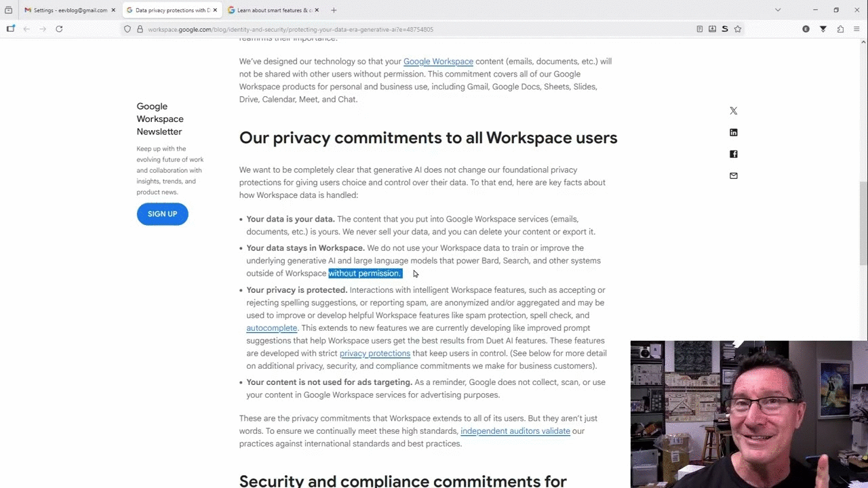868x488 pixels.
Task: Click heading 'Our privacy commitments to all Workspace users'
Action: click(x=428, y=138)
